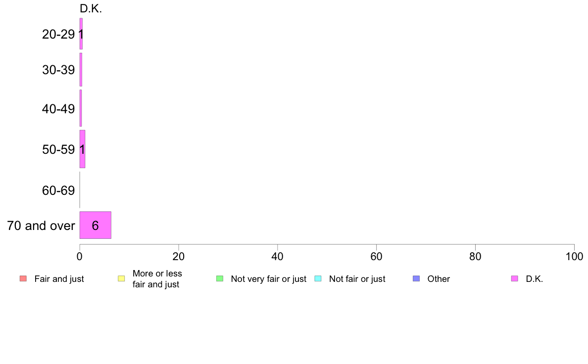Select the 40-49 pink bar
This screenshot has width=588, height=364.
(81, 108)
